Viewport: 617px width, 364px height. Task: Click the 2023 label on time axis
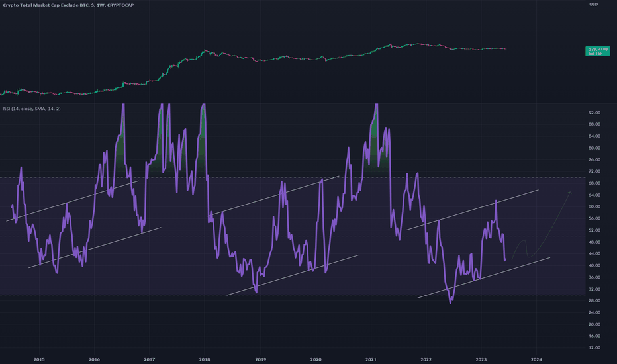click(481, 359)
